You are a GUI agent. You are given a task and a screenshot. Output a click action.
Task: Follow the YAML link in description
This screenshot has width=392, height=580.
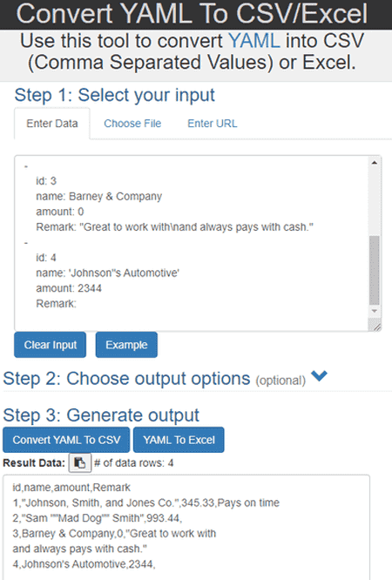pyautogui.click(x=254, y=41)
